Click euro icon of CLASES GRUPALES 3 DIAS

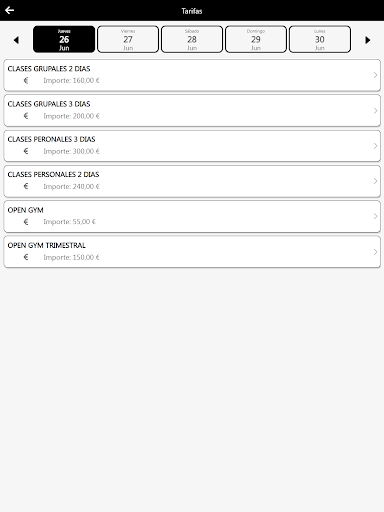26,116
